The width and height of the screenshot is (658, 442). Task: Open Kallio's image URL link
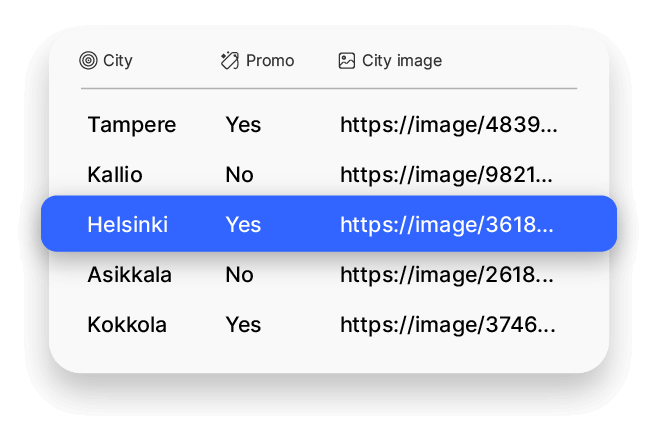pos(448,175)
